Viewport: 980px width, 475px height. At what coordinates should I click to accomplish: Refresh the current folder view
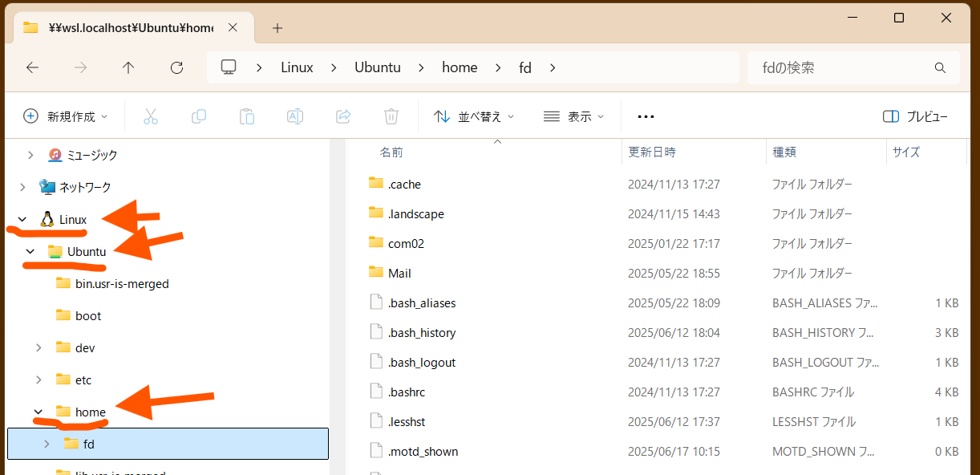(177, 68)
